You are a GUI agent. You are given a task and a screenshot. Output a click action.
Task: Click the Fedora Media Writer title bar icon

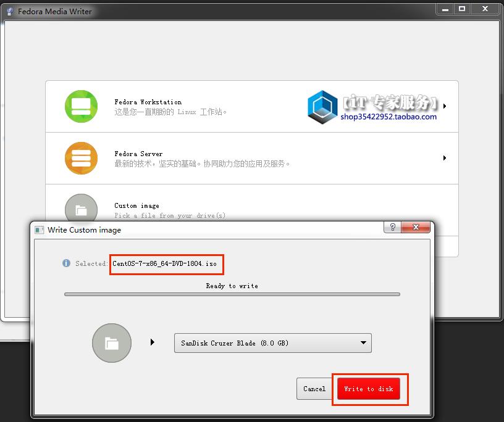[x=10, y=12]
